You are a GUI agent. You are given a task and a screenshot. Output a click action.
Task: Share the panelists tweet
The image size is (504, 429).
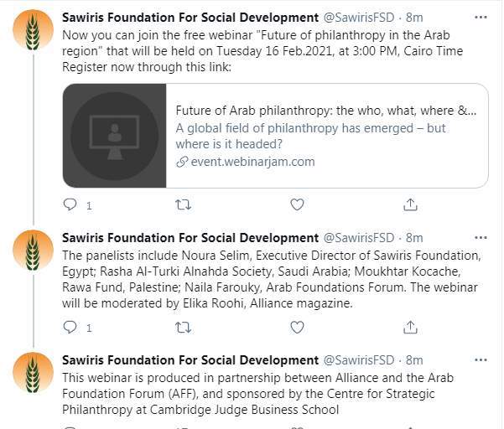410,327
